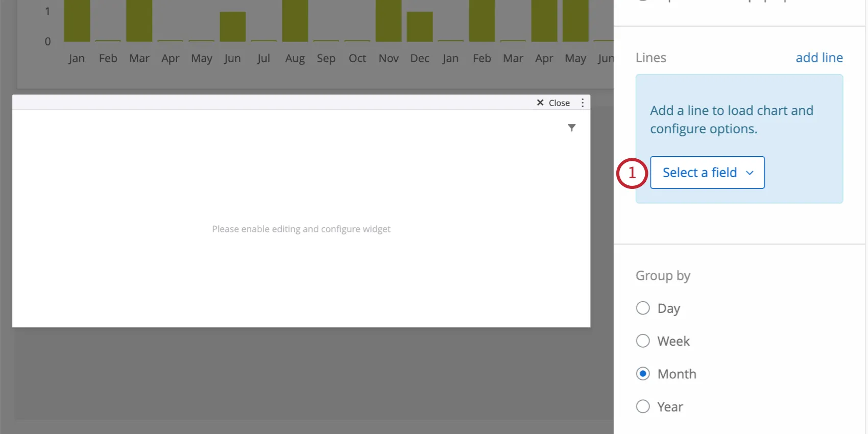Select the Week group by option

pyautogui.click(x=643, y=341)
